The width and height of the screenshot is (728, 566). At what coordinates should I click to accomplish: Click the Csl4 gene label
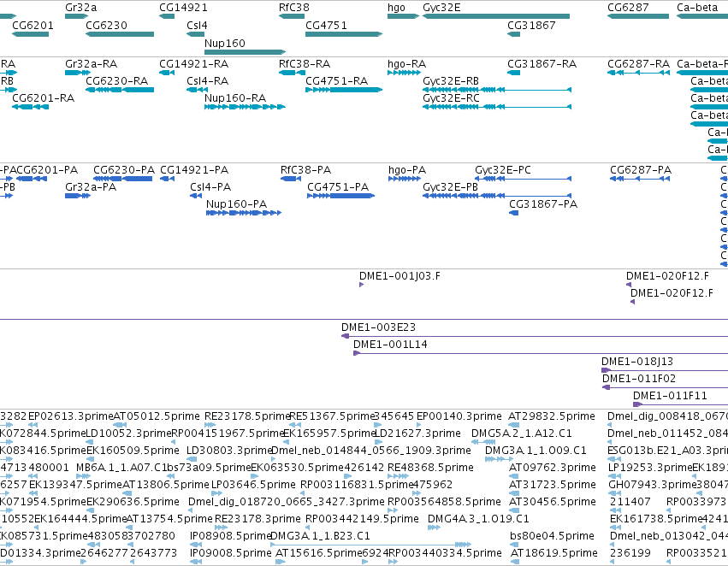click(197, 25)
